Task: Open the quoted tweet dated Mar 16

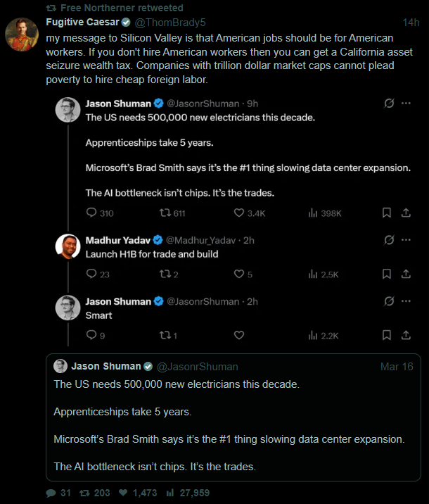Action: tap(233, 419)
